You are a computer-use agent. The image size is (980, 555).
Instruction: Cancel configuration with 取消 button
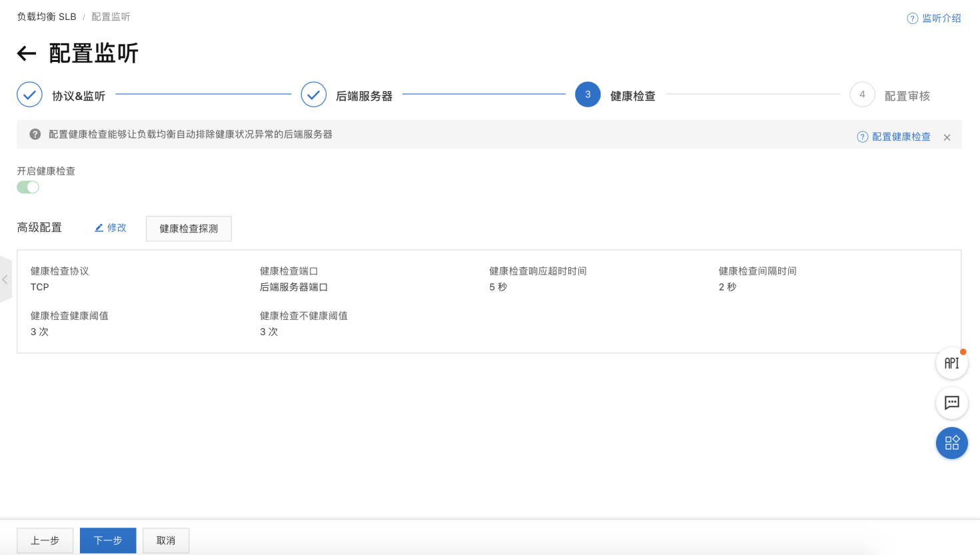point(166,540)
